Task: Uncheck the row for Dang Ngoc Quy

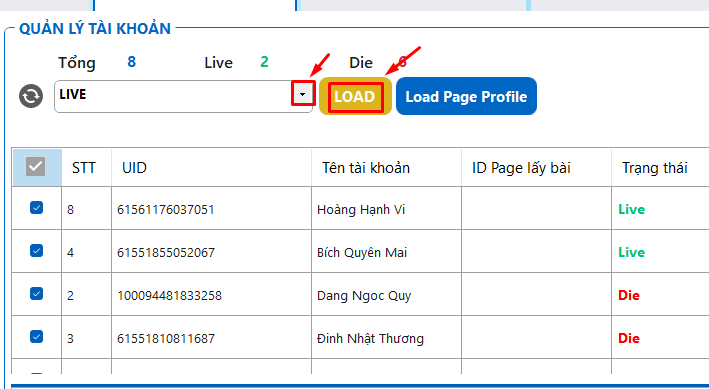Action: [x=37, y=294]
